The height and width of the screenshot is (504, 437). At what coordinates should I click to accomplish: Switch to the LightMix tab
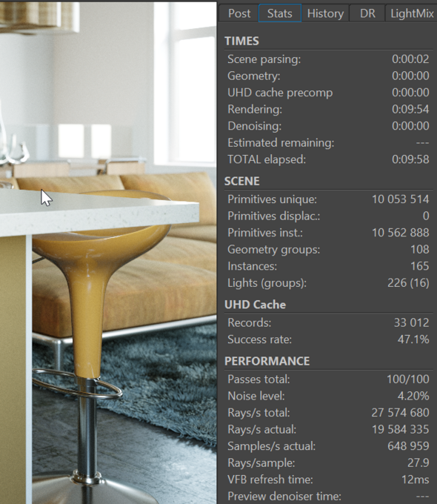(x=412, y=13)
